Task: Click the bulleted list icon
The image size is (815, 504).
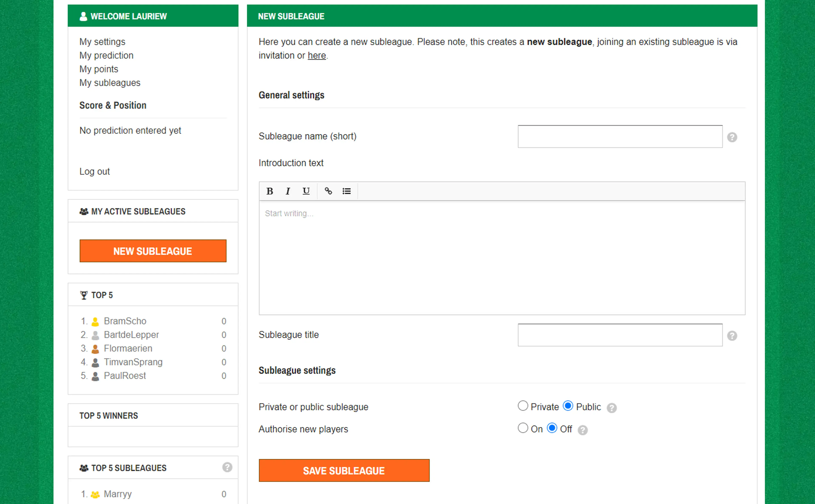Action: [x=346, y=191]
